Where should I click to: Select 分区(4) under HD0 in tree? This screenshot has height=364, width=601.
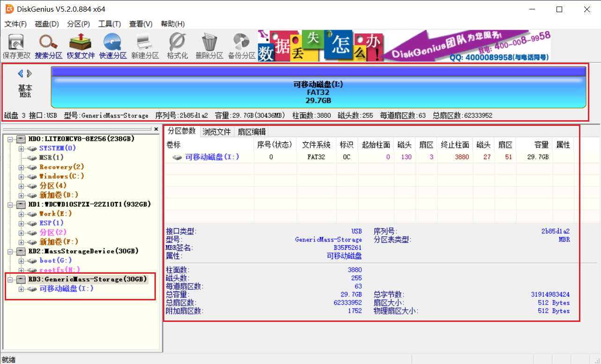[53, 186]
